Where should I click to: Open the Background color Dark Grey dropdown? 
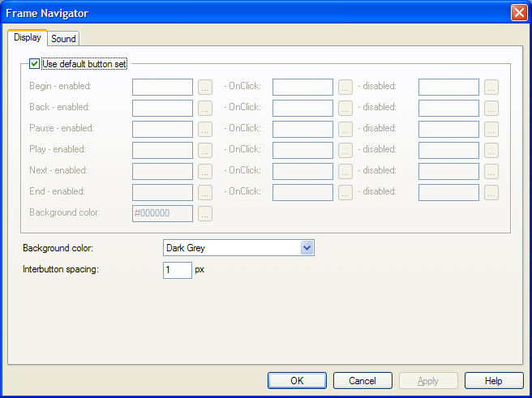coord(307,248)
